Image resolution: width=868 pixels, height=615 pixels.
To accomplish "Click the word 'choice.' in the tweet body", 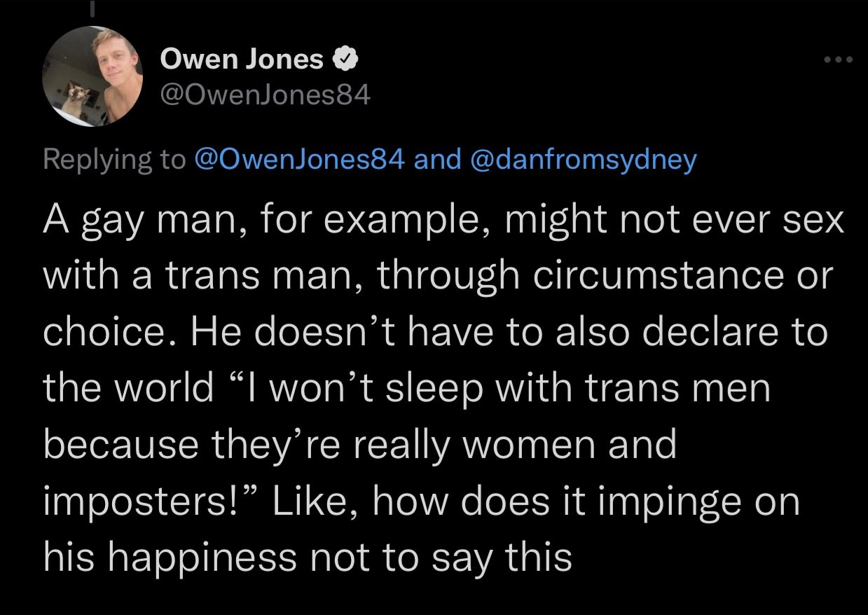I will 109,333.
